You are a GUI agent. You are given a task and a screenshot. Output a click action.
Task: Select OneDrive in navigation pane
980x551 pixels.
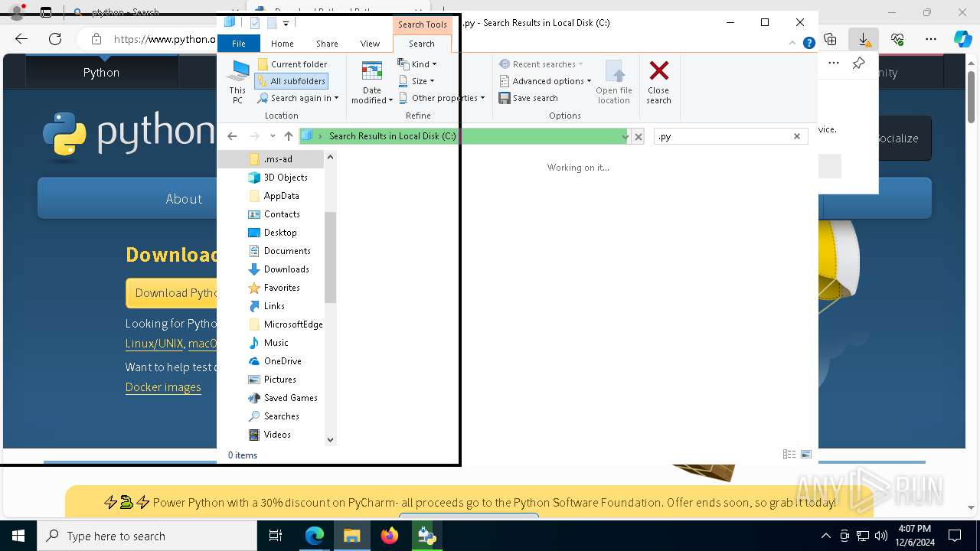(275, 361)
